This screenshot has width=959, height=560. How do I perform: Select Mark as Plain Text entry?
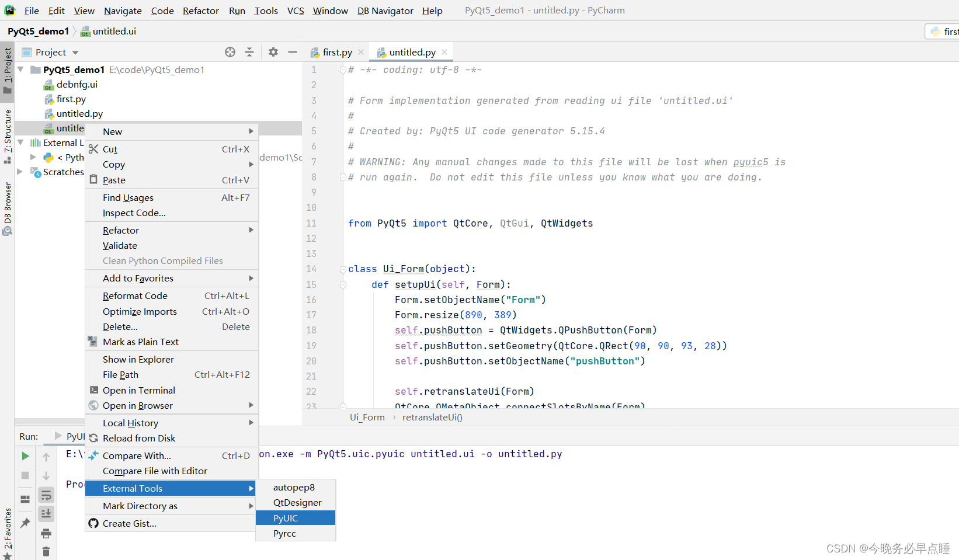click(x=172, y=342)
